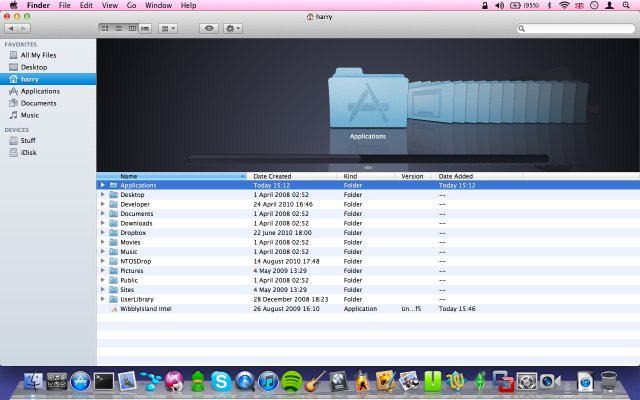Open Terminal from the Dock
Viewport: 640px width, 400px height.
pyautogui.click(x=103, y=381)
